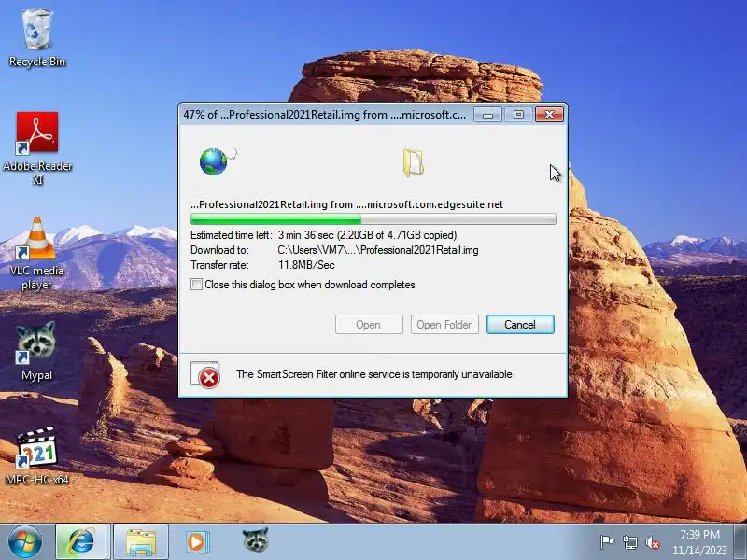Close the download dialog window
This screenshot has width=747, height=560.
(x=549, y=114)
